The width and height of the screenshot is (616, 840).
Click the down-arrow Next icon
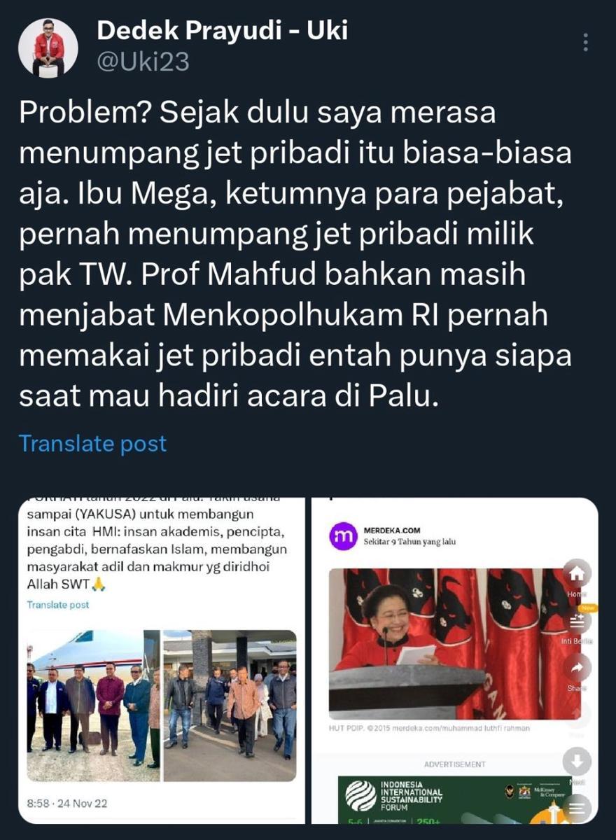[x=577, y=762]
